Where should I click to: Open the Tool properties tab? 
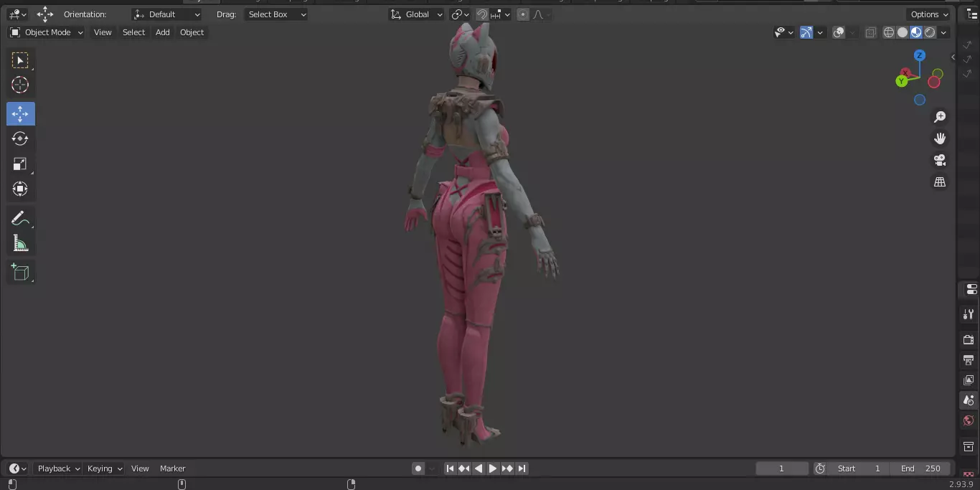pos(969,314)
